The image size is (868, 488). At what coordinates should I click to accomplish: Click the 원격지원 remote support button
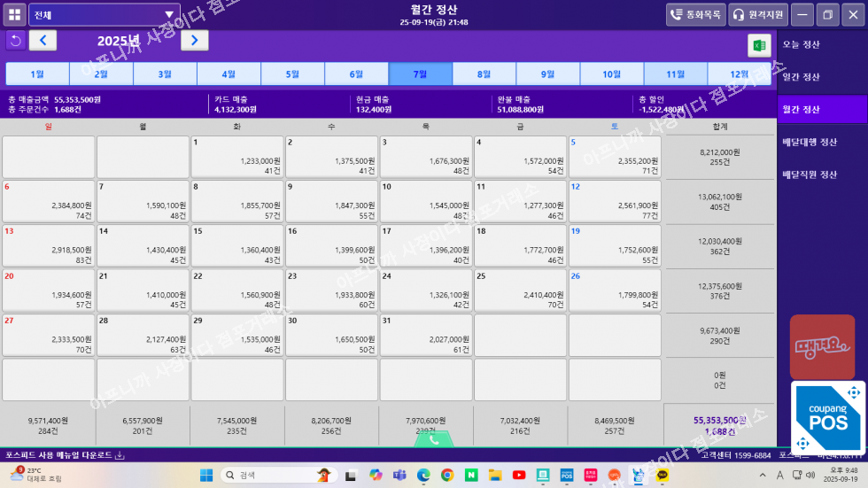(x=757, y=14)
